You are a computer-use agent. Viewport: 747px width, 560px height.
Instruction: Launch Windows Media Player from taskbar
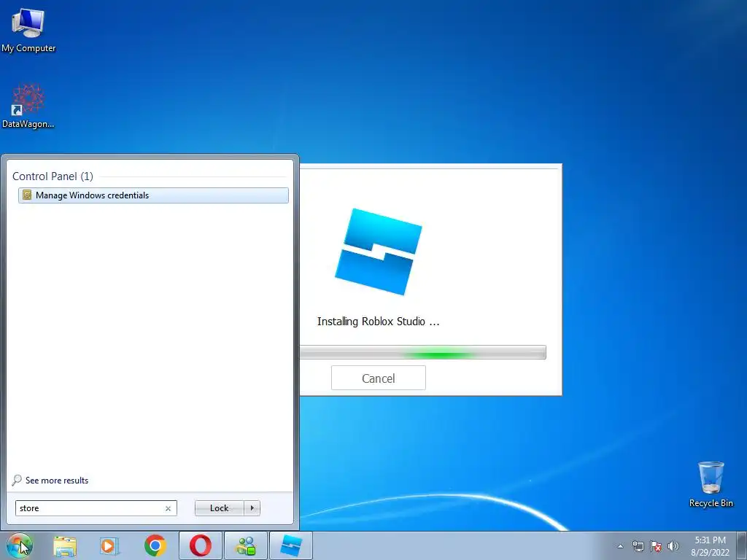[x=109, y=545]
